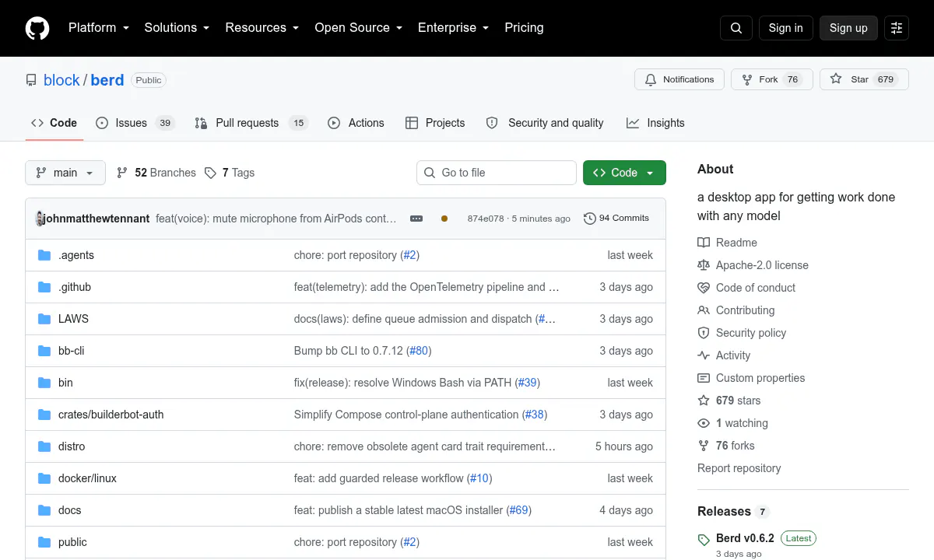This screenshot has width=934, height=560.
Task: Open the Enterprise dropdown menu
Action: pyautogui.click(x=454, y=28)
